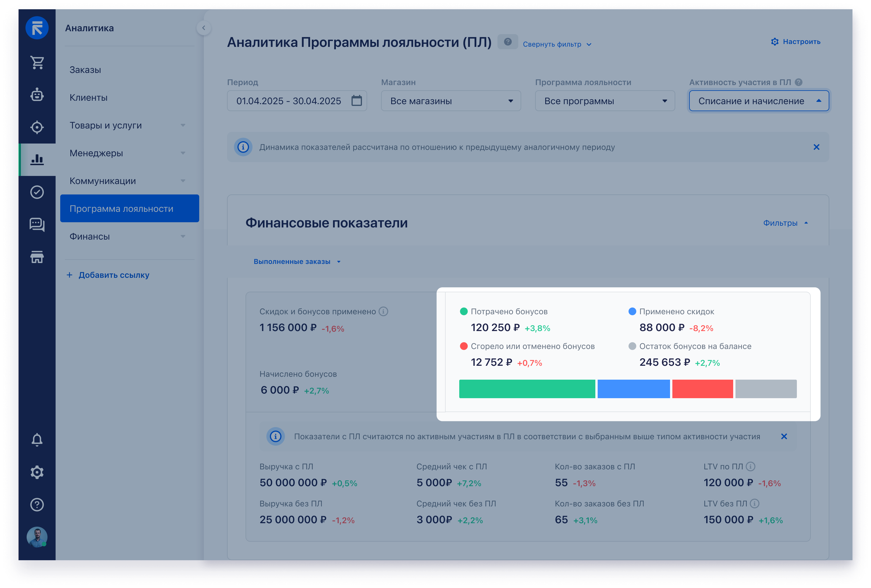The image size is (871, 588).
Task: Open help question mark icon in sidebar
Action: point(37,504)
